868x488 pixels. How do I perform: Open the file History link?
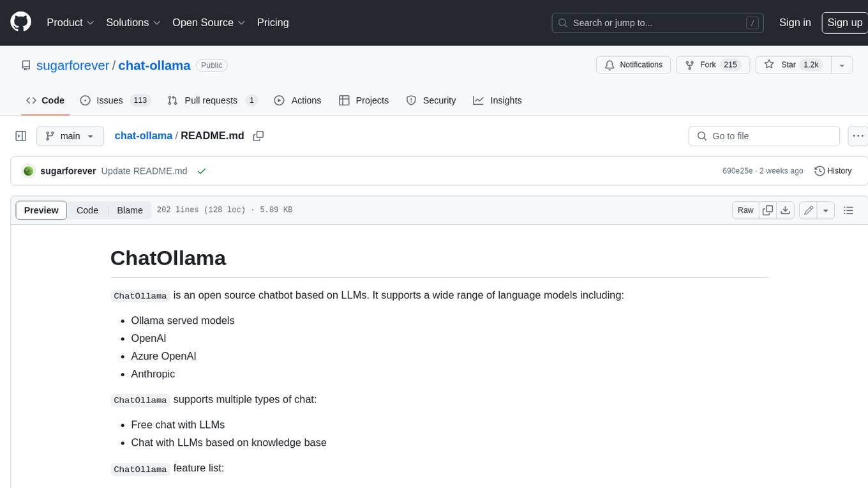(833, 171)
